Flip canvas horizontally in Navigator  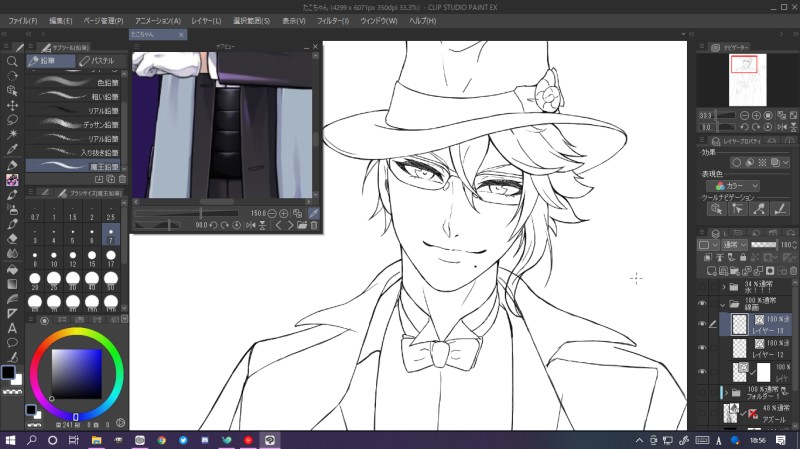(x=782, y=127)
